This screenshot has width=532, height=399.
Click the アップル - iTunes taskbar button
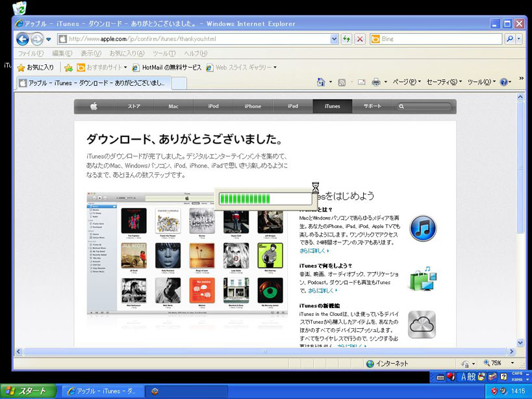pyautogui.click(x=103, y=391)
